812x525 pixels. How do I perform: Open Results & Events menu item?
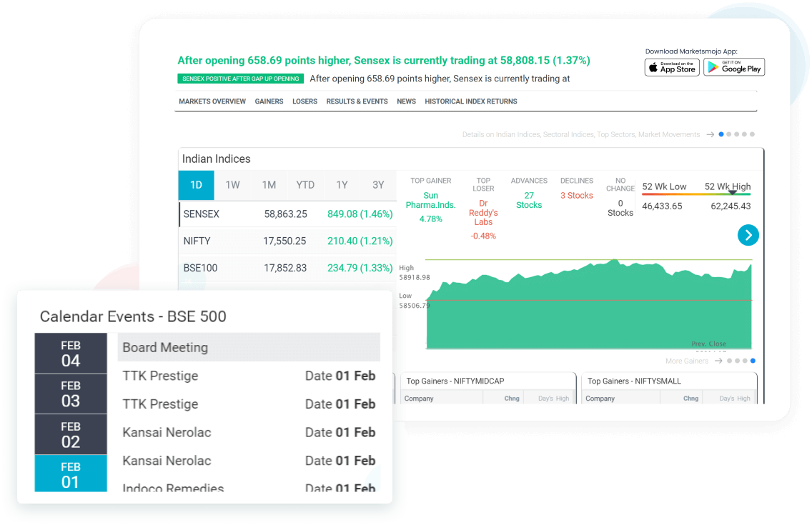point(357,101)
